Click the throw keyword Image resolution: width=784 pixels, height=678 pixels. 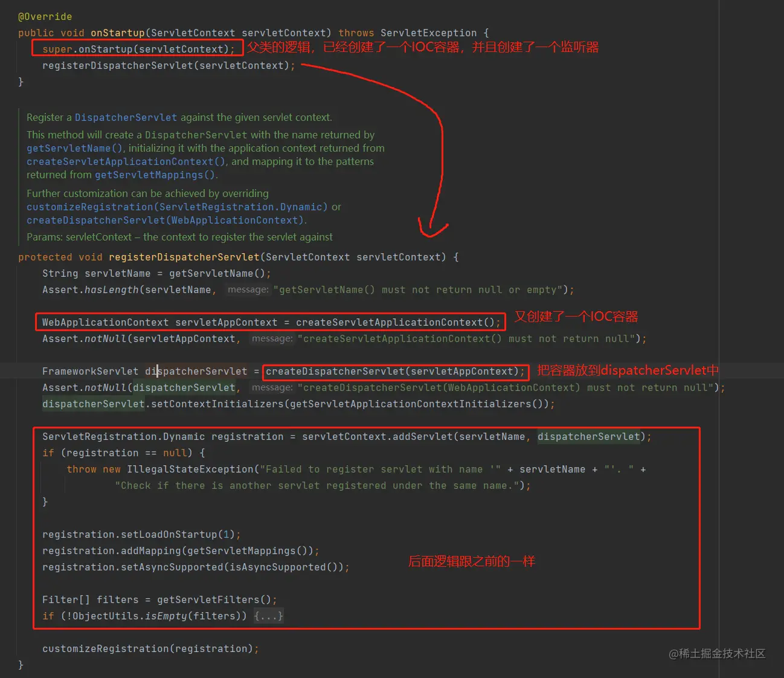(82, 469)
